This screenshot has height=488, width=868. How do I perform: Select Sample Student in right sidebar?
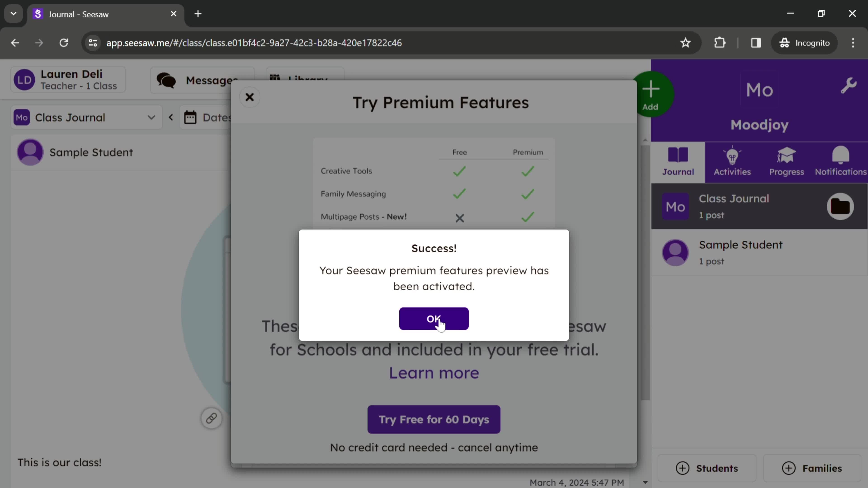click(x=759, y=253)
